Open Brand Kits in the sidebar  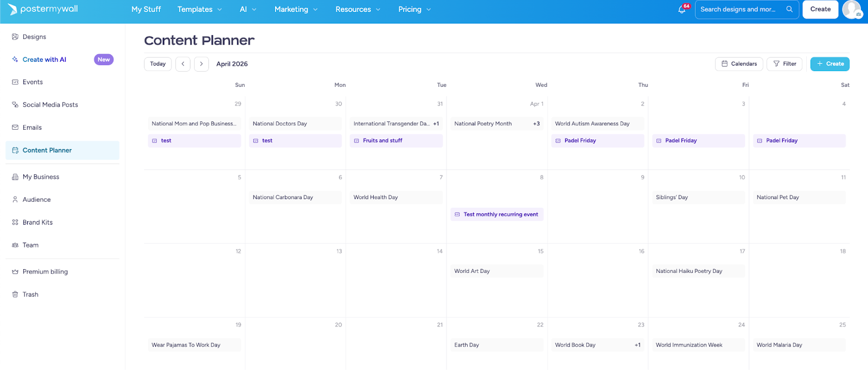tap(37, 222)
